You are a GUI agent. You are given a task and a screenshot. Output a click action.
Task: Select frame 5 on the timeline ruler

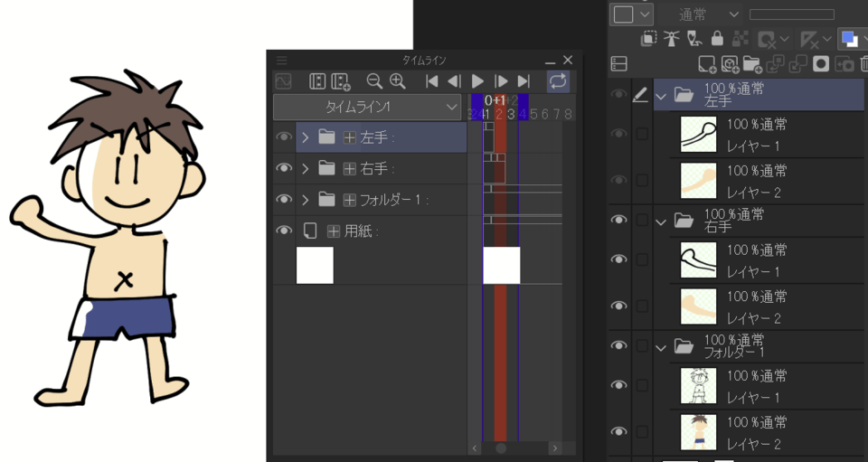[533, 114]
